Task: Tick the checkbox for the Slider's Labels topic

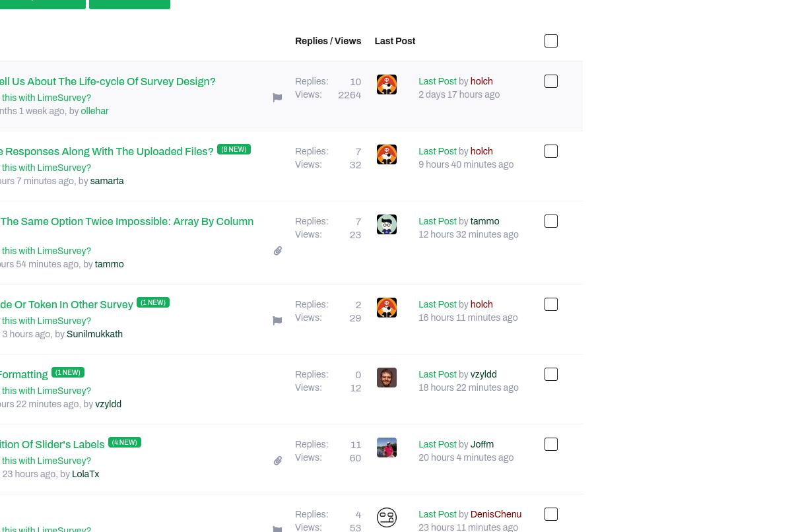Action: pyautogui.click(x=551, y=444)
